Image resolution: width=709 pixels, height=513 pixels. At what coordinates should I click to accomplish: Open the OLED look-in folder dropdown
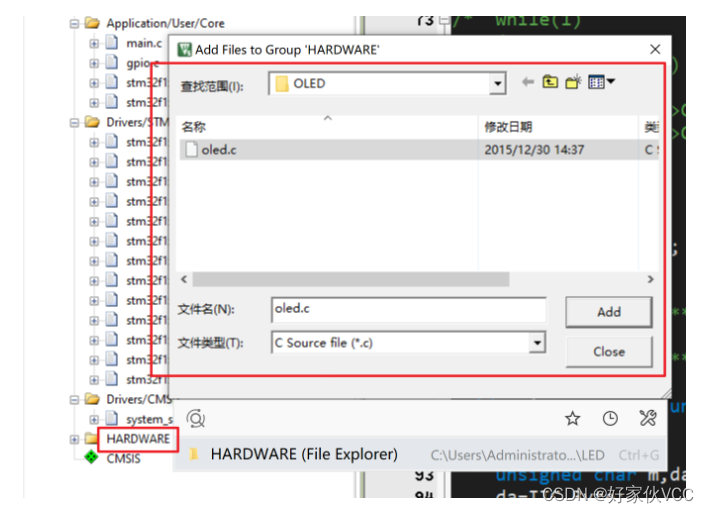pos(497,84)
